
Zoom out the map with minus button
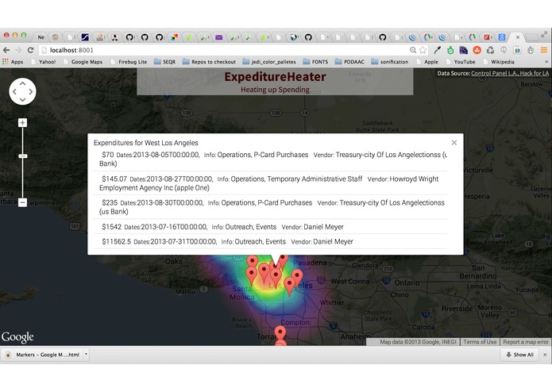pyautogui.click(x=22, y=202)
